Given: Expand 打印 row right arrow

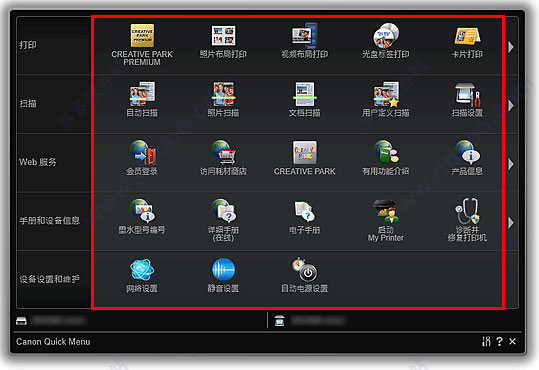Looking at the screenshot, I should (x=511, y=47).
